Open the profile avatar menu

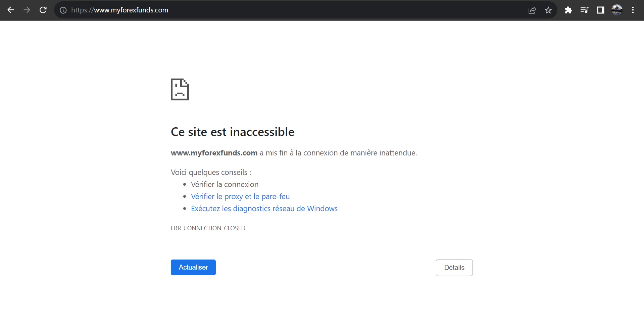pos(617,10)
